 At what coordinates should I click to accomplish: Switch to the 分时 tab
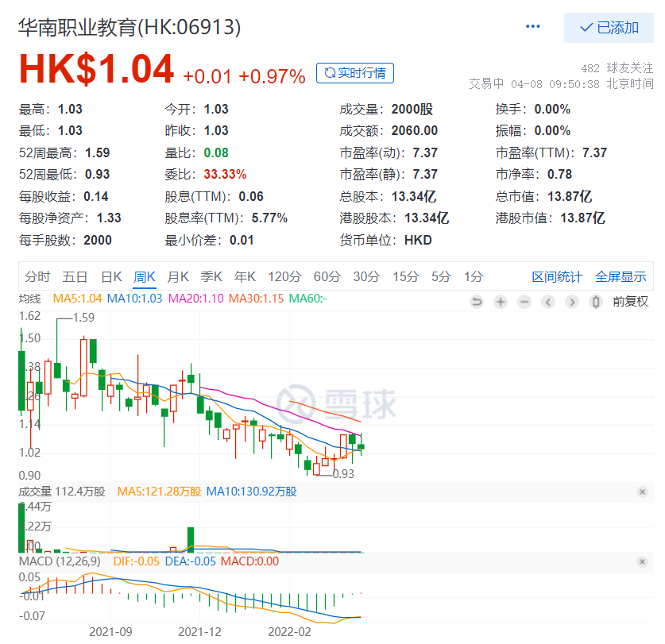(x=37, y=277)
